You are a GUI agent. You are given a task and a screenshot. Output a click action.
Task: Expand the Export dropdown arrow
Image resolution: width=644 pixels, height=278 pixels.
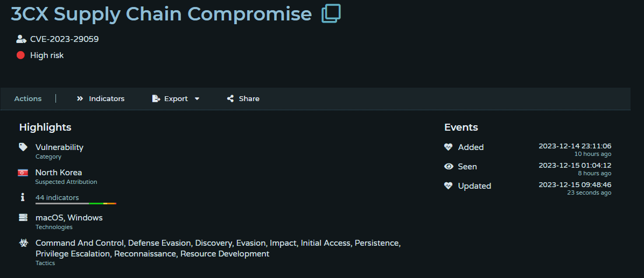[x=197, y=98]
